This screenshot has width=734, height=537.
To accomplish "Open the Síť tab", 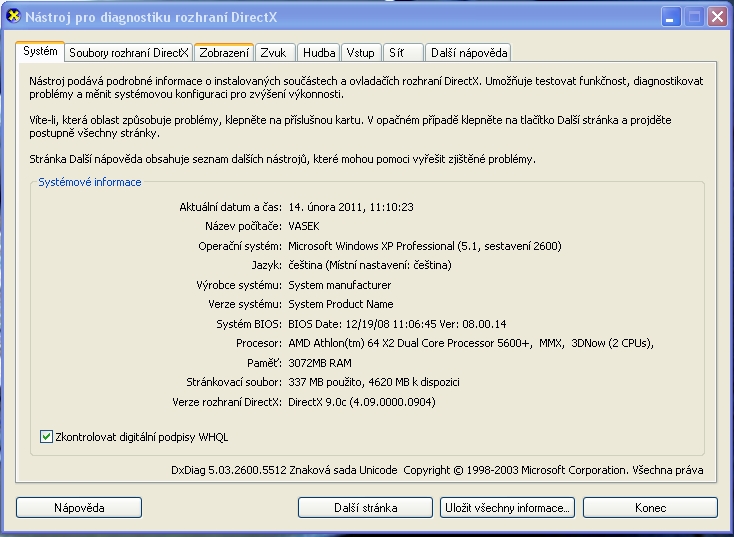I will (x=403, y=53).
